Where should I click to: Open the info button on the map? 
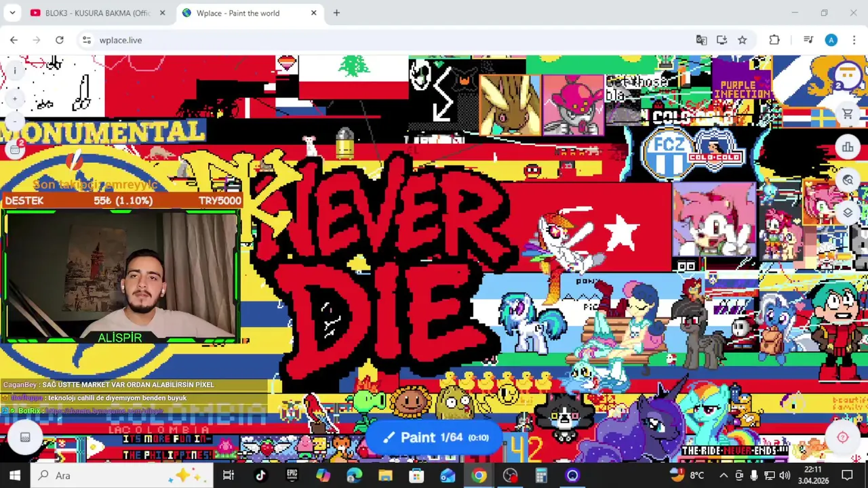[15, 70]
